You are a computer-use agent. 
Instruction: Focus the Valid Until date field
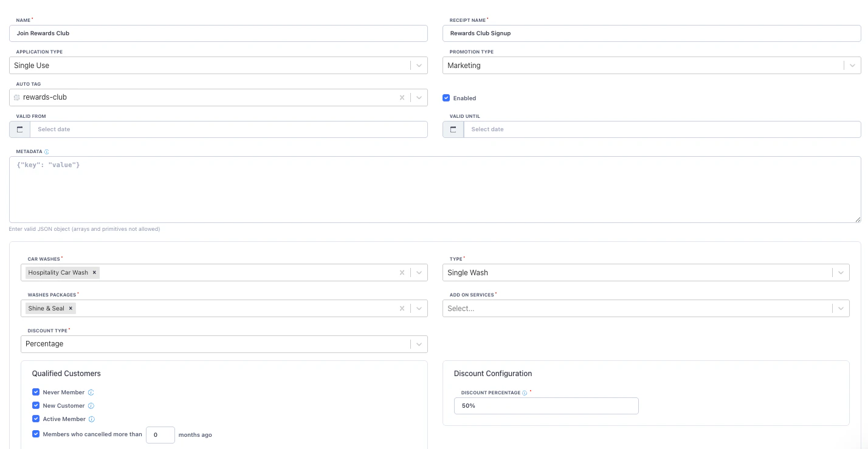[x=662, y=129]
